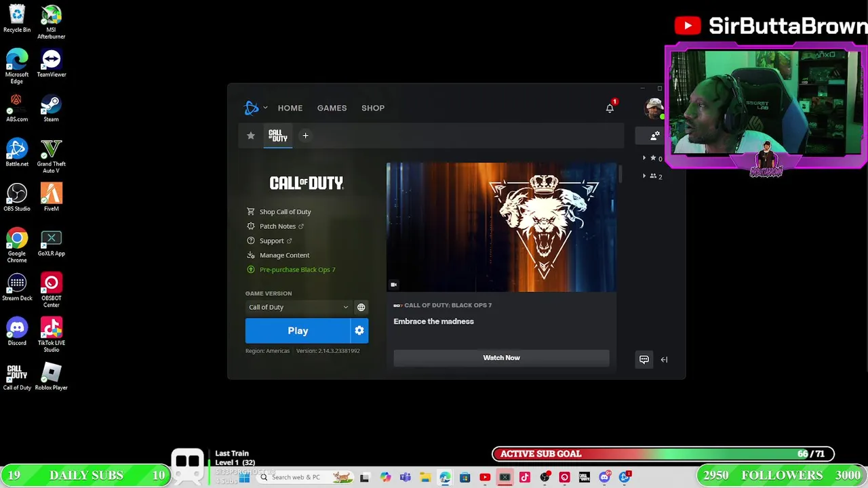Launch Microsoft Edge desktop shortcut
This screenshot has height=488, width=868.
point(17,66)
